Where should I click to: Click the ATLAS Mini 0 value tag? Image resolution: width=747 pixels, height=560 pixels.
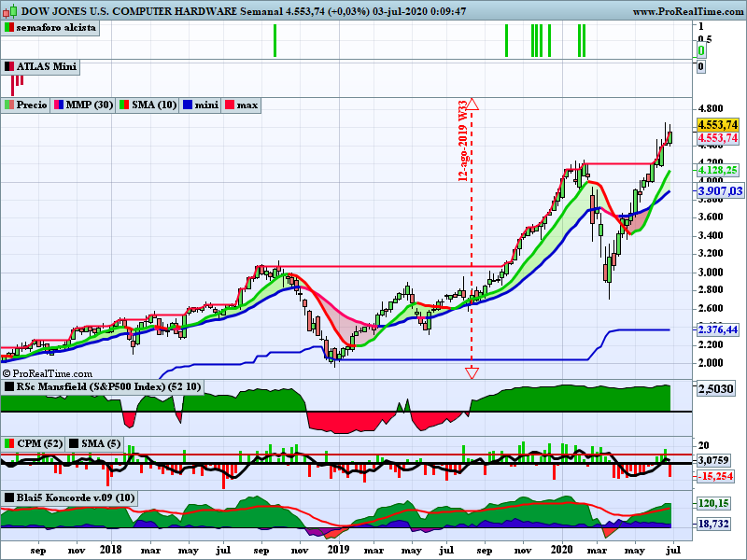click(701, 66)
